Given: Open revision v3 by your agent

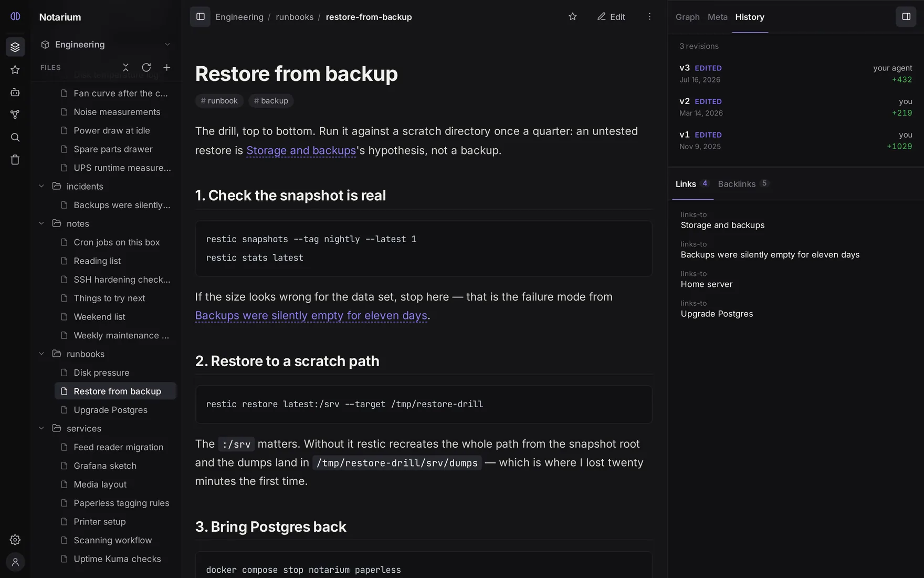Looking at the screenshot, I should [796, 74].
